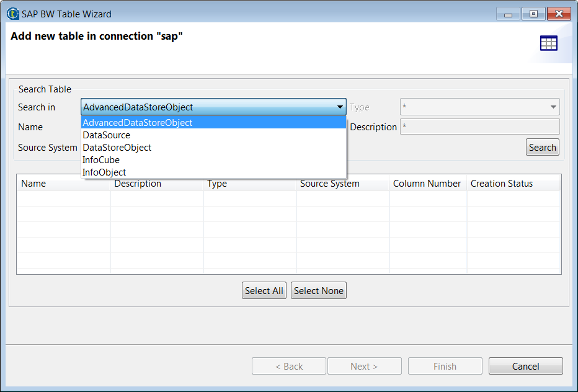Image resolution: width=578 pixels, height=392 pixels.
Task: Open the Type dropdown
Action: pos(479,107)
